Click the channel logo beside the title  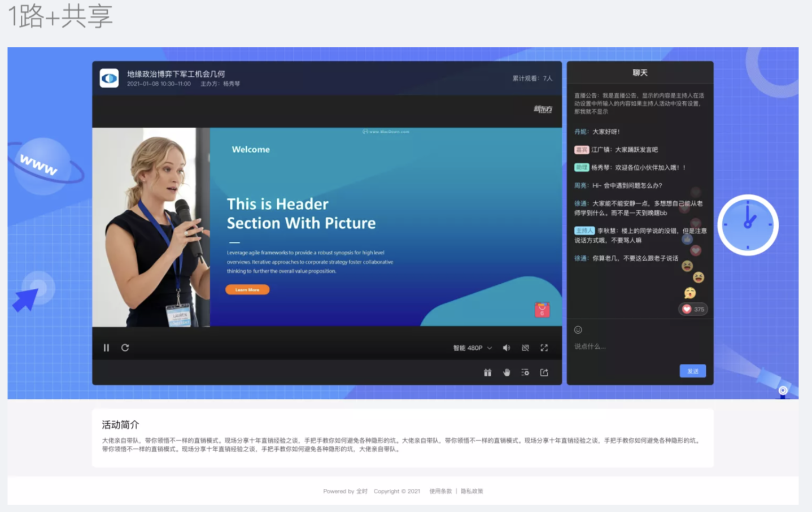point(110,78)
